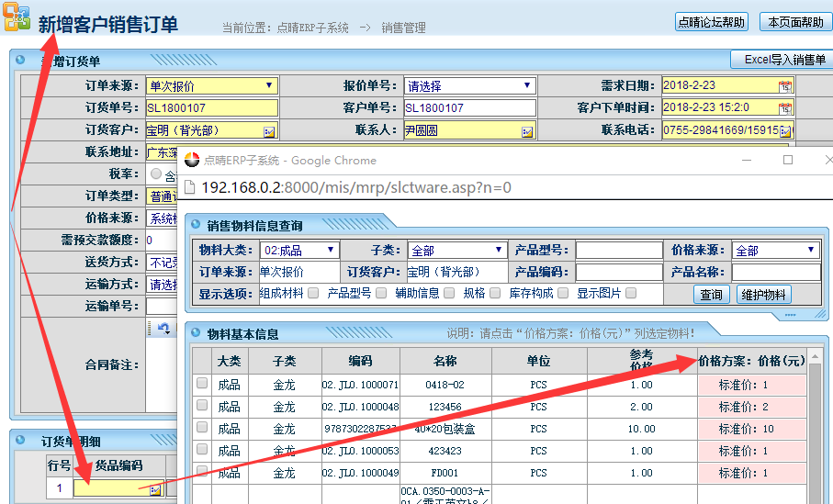Enable the 组成材料 display checkbox
Viewport: 833px width, 504px height.
click(313, 294)
